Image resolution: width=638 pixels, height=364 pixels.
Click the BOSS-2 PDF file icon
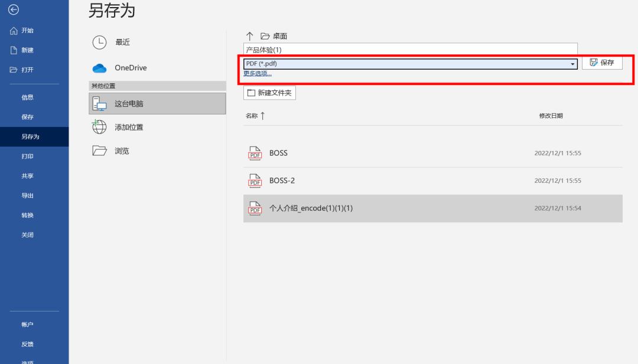click(255, 181)
